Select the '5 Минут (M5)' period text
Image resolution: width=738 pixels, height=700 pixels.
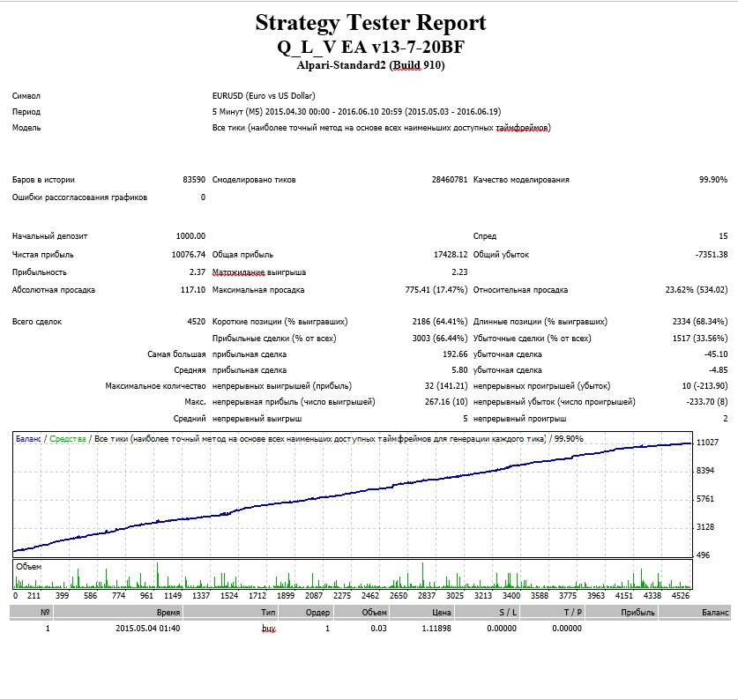(x=237, y=112)
